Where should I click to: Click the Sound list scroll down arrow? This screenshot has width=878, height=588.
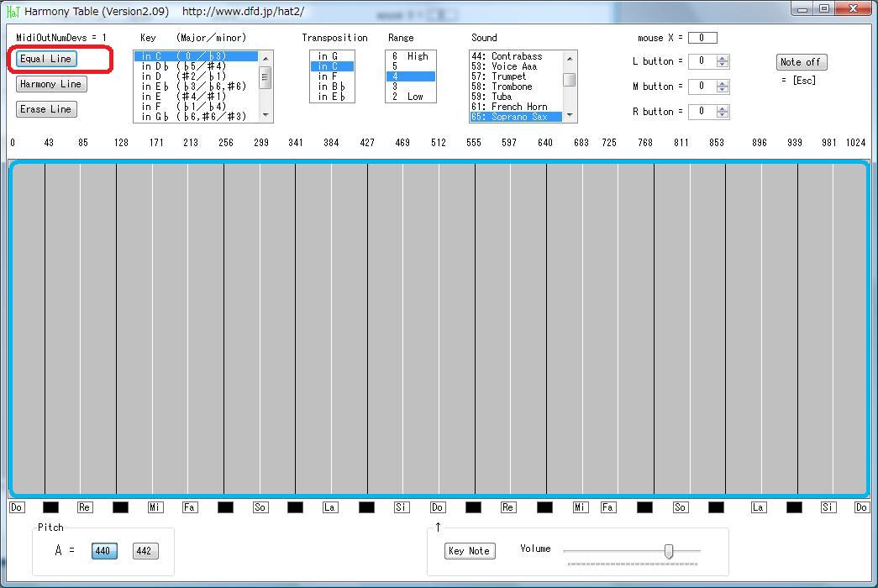click(x=570, y=115)
